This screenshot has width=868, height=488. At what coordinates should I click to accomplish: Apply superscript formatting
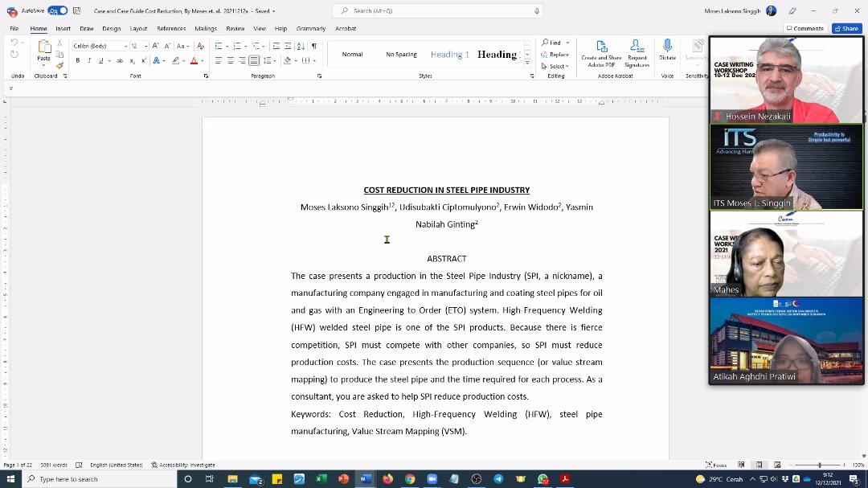[x=143, y=61]
